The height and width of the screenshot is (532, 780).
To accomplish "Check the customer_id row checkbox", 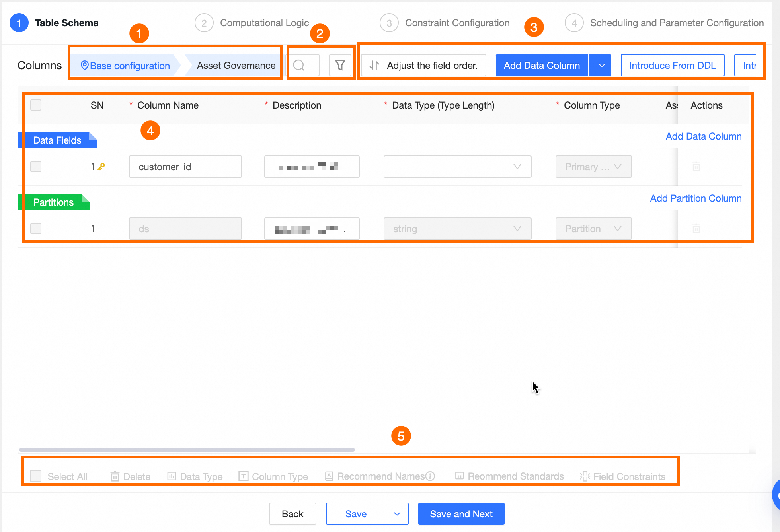I will click(36, 167).
